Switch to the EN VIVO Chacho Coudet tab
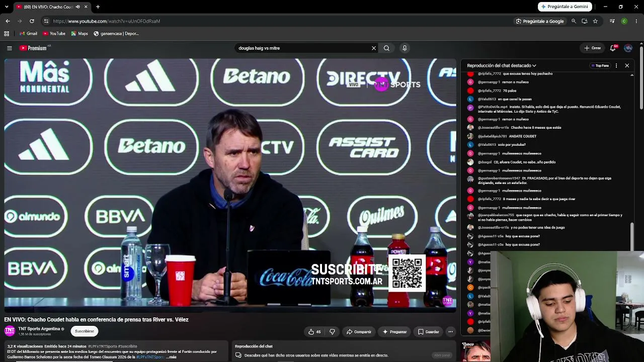This screenshot has width=644, height=362. 48,7
